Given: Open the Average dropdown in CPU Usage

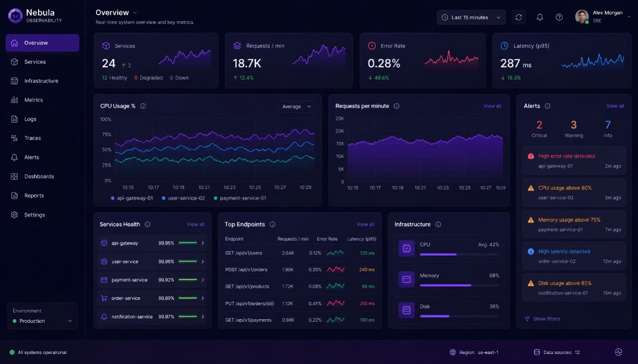Looking at the screenshot, I should (x=297, y=106).
